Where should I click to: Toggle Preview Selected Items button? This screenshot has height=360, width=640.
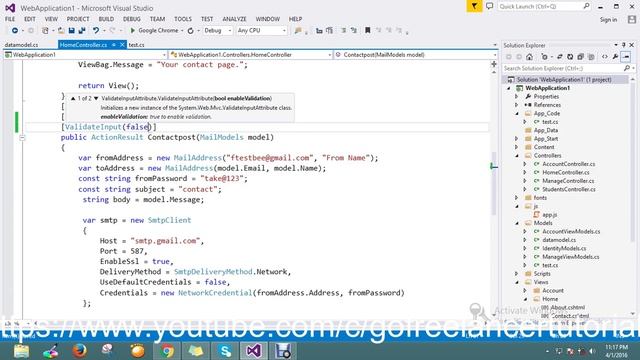(x=626, y=57)
